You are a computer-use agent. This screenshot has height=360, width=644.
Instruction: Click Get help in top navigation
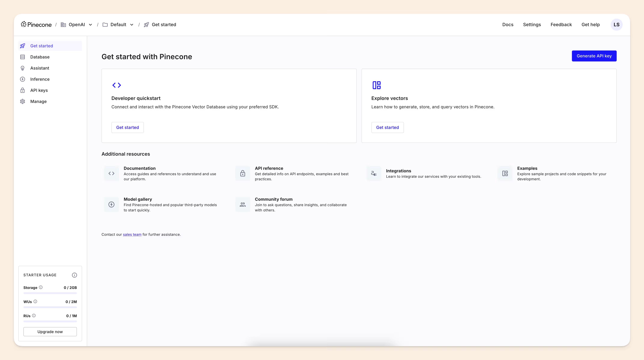[591, 24]
